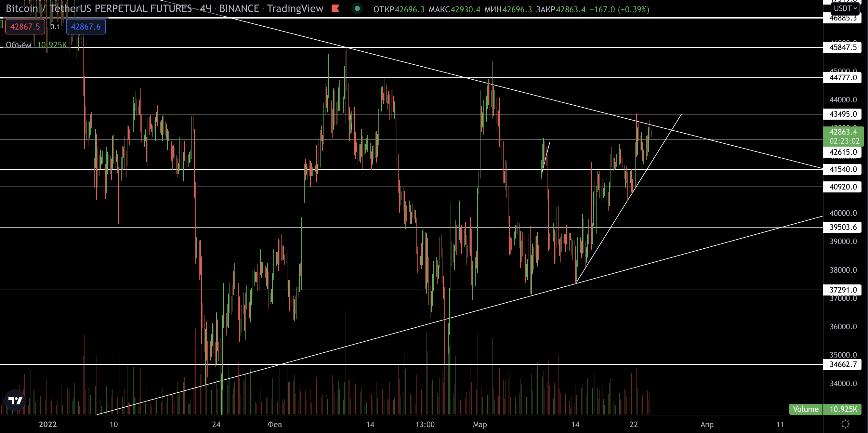Viewport: 868px width, 433px height.
Task: Click the Фев date marker on time axis
Action: pos(275,424)
